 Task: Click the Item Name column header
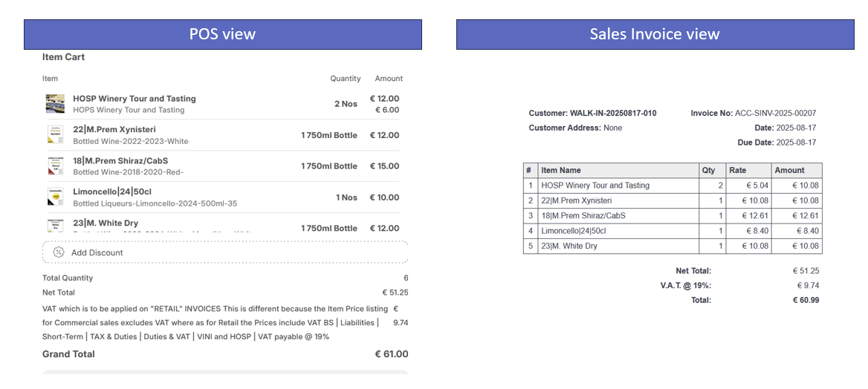coord(561,171)
